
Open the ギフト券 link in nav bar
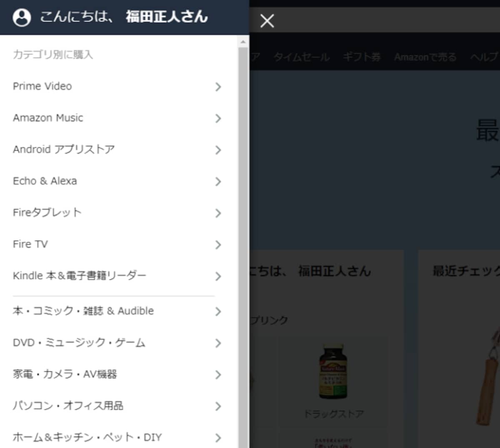(362, 57)
